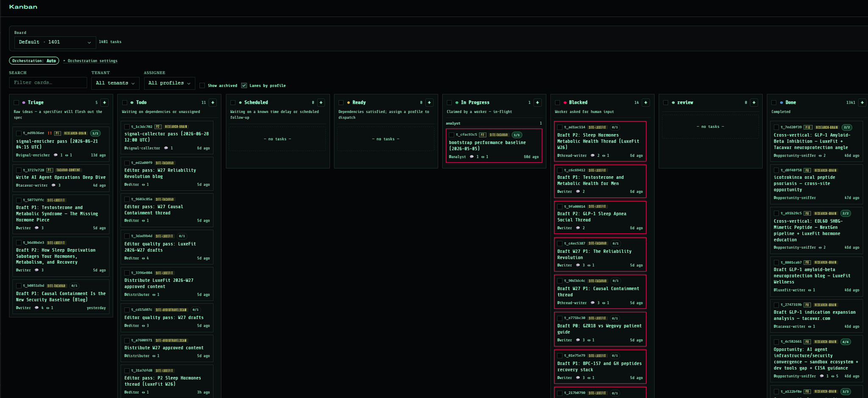Open the All tenants dropdown

coord(115,83)
